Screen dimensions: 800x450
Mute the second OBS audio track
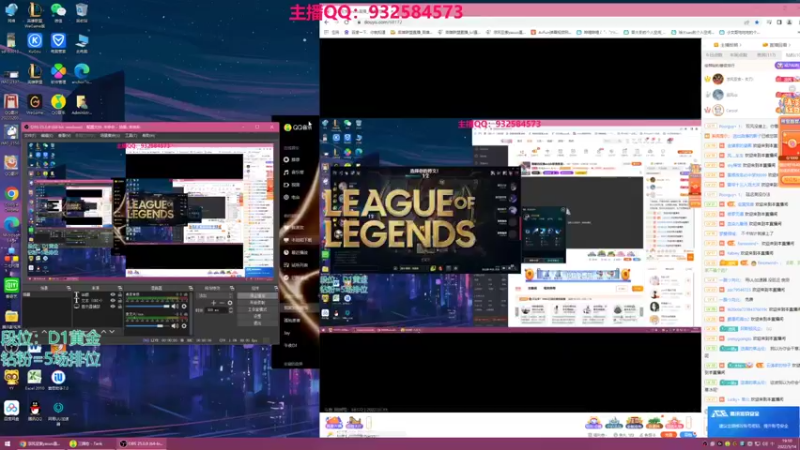click(175, 326)
